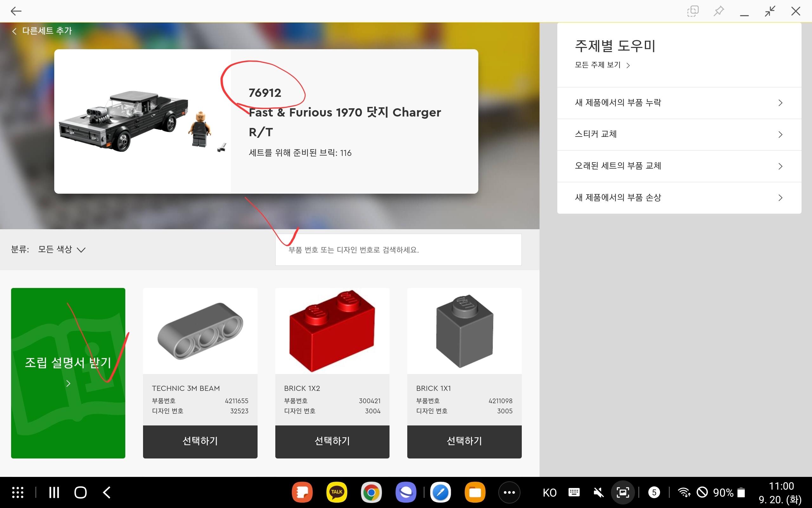Click part number 4211655
812x508 pixels.
click(237, 401)
